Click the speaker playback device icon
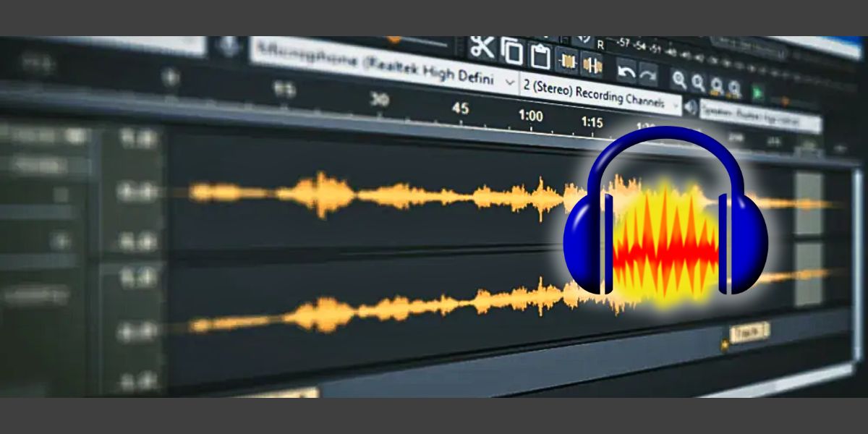This screenshot has height=434, width=868. (691, 108)
